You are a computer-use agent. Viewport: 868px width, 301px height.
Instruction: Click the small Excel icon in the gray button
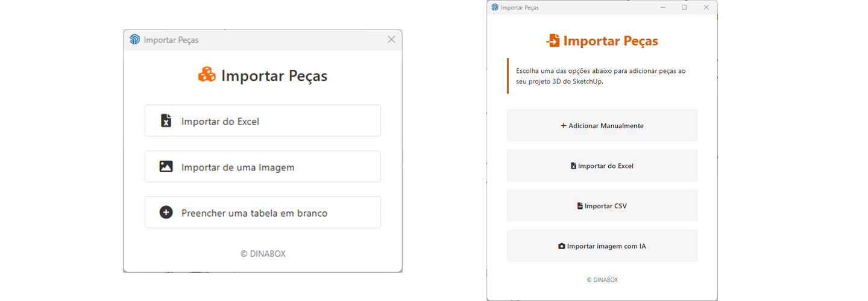click(x=573, y=166)
